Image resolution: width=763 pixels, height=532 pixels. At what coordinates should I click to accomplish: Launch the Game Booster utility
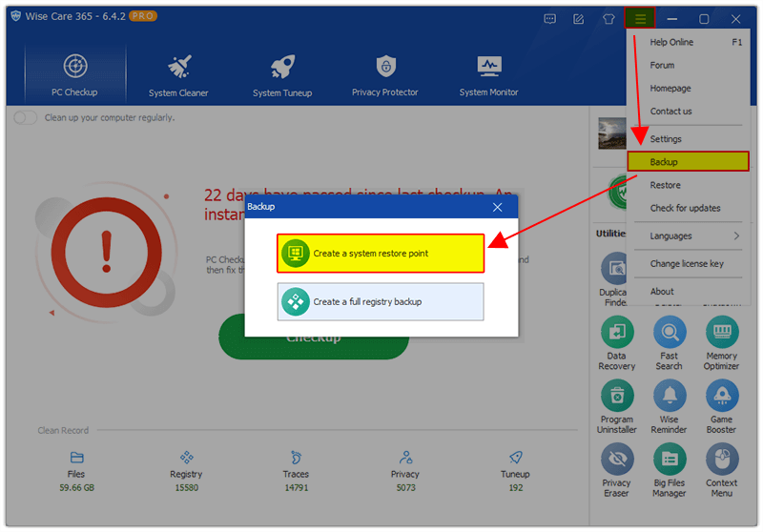coord(722,407)
